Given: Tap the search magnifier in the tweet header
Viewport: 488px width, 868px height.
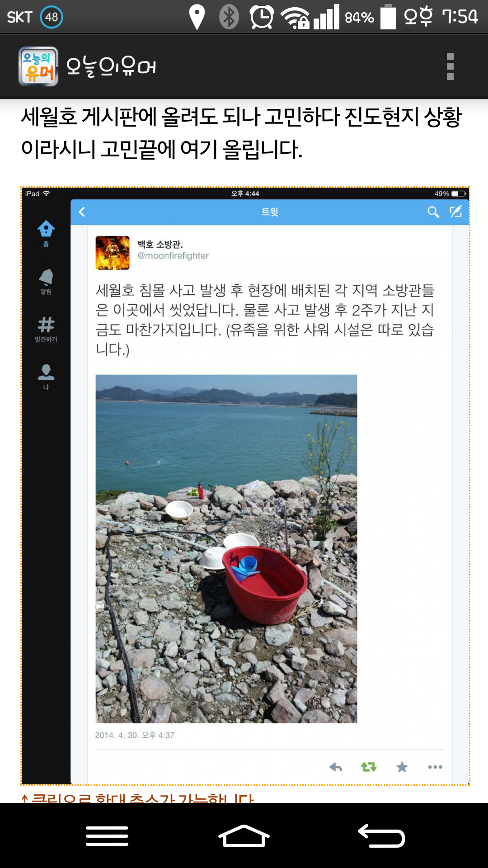Looking at the screenshot, I should [433, 212].
